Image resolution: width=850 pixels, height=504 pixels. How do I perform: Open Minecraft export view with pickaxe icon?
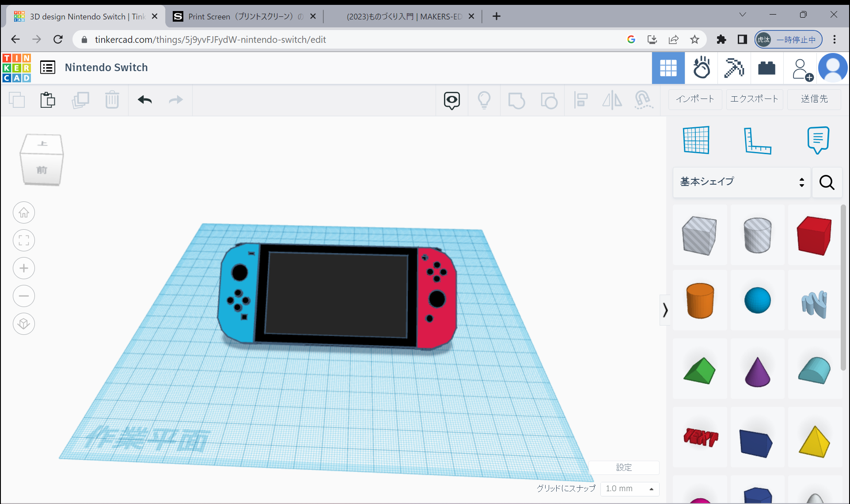[734, 68]
